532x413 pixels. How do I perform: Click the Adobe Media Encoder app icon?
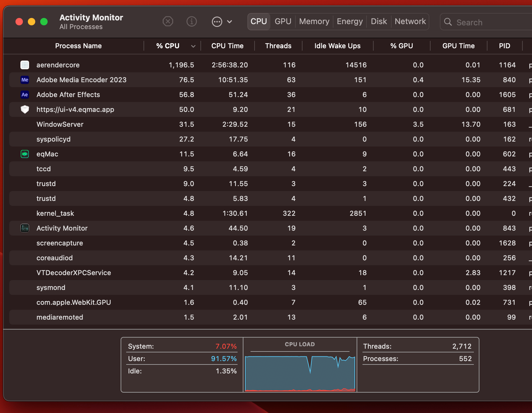(25, 80)
